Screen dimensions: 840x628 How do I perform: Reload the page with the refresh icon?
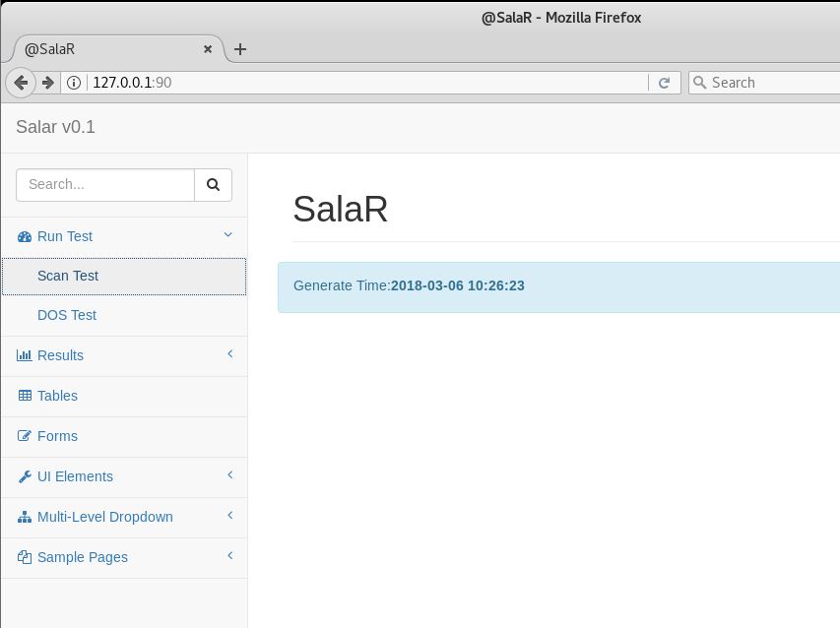(x=665, y=83)
